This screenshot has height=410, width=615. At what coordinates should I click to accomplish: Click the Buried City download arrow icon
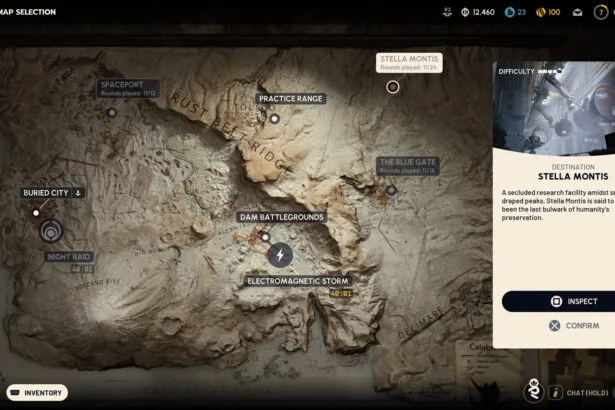click(78, 193)
